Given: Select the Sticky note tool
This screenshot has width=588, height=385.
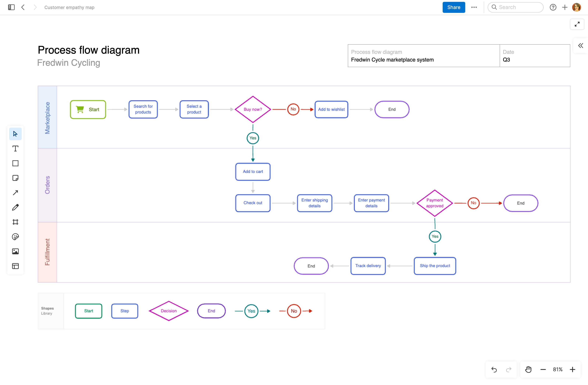Looking at the screenshot, I should tap(15, 178).
